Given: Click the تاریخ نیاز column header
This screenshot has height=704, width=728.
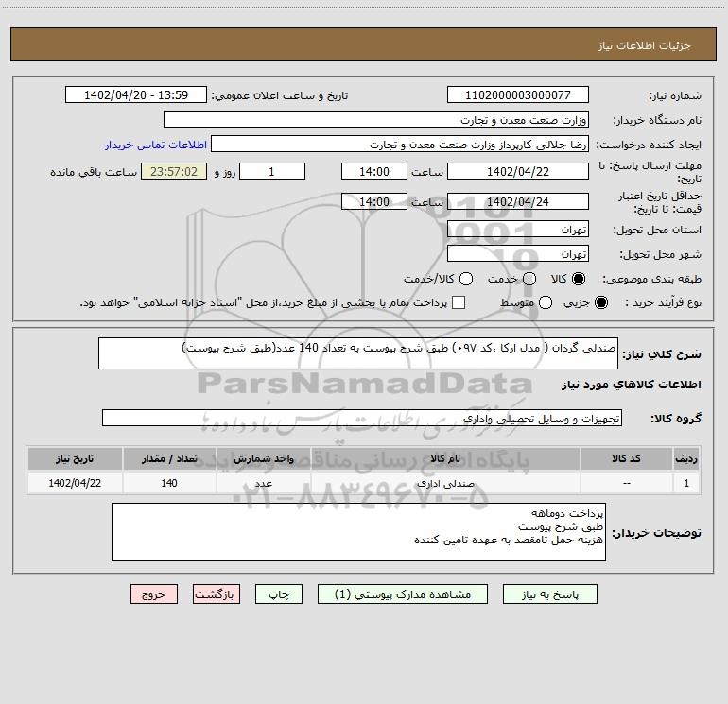Looking at the screenshot, I should pos(75,458).
